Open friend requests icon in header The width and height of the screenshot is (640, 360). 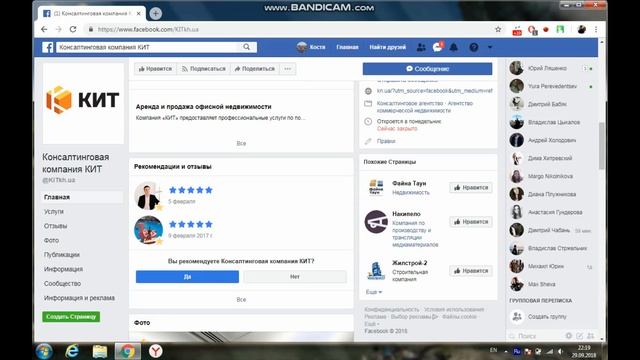click(x=421, y=47)
